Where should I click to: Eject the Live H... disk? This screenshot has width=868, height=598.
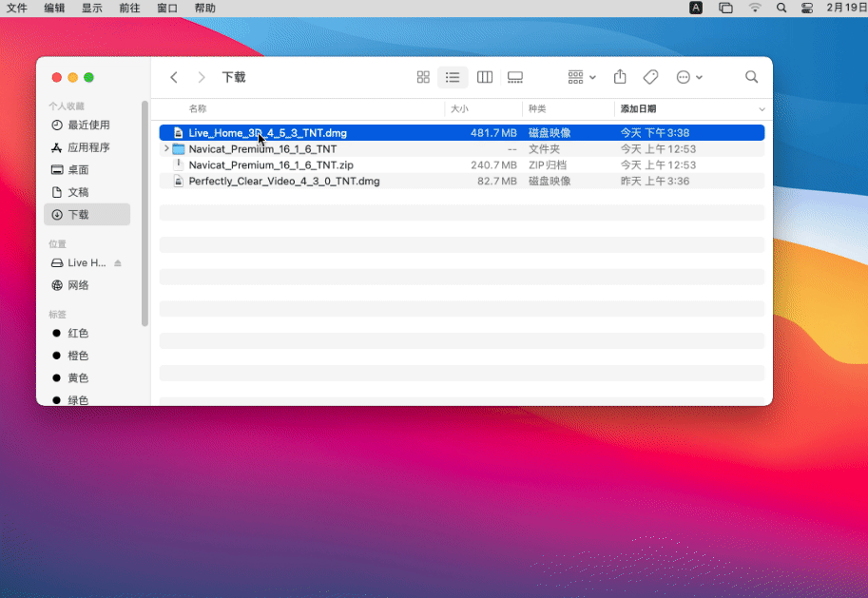[118, 263]
